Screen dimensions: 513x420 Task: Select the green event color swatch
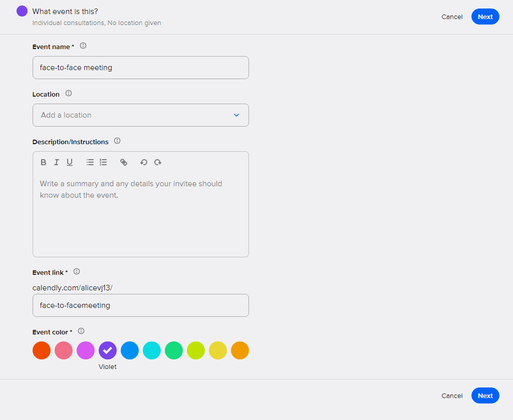[x=174, y=350]
